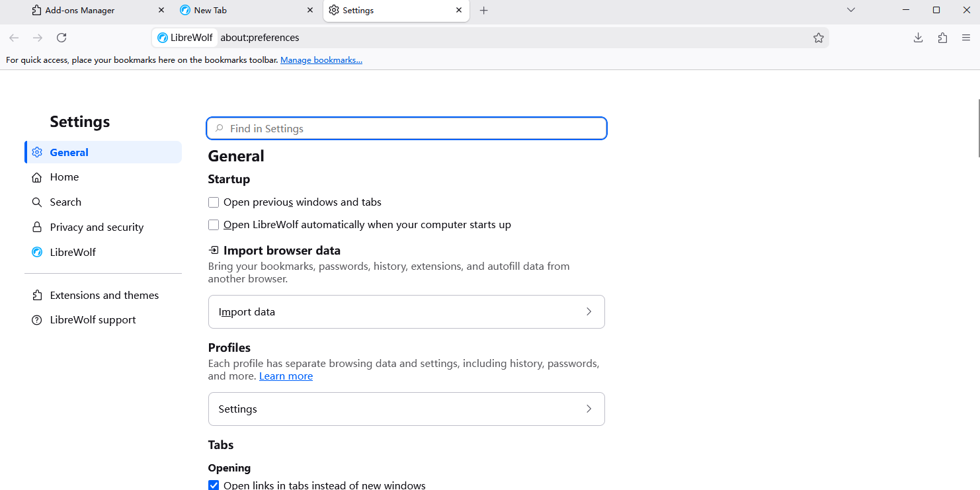
Task: Open the Downloads panel
Action: coord(918,38)
